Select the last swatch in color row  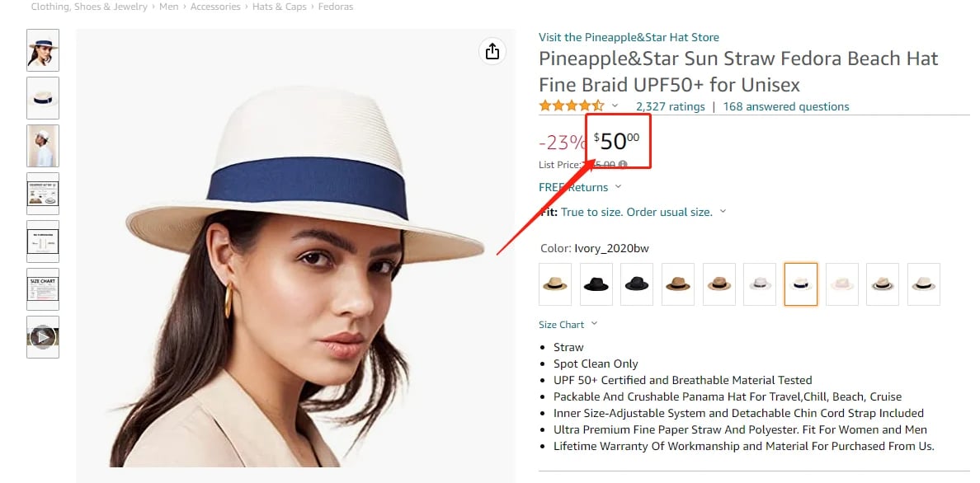pos(924,284)
